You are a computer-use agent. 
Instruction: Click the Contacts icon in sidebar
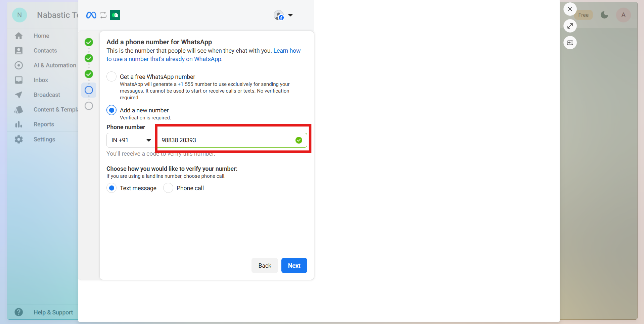click(19, 51)
